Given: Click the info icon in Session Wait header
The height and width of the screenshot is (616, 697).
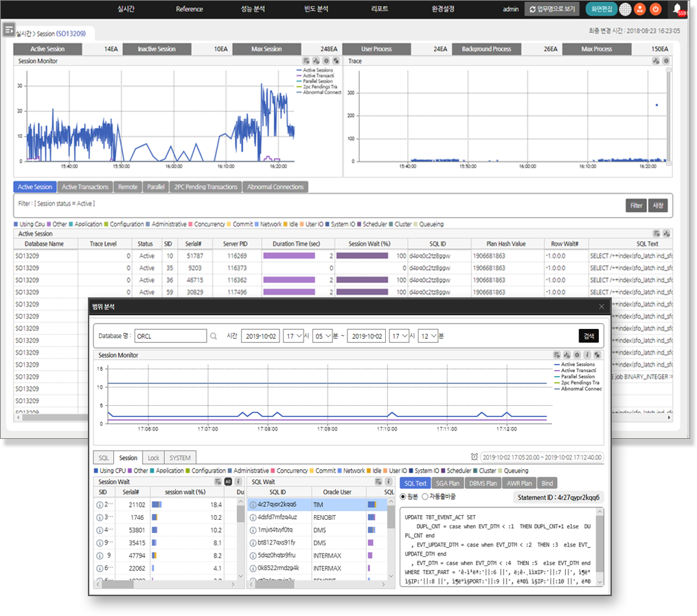Looking at the screenshot, I should click(238, 481).
